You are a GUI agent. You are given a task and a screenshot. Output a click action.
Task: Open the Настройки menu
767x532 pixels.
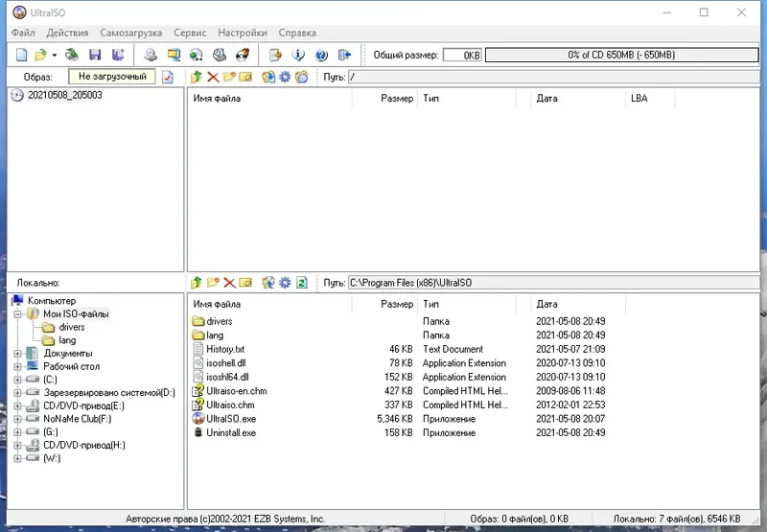pos(243,33)
